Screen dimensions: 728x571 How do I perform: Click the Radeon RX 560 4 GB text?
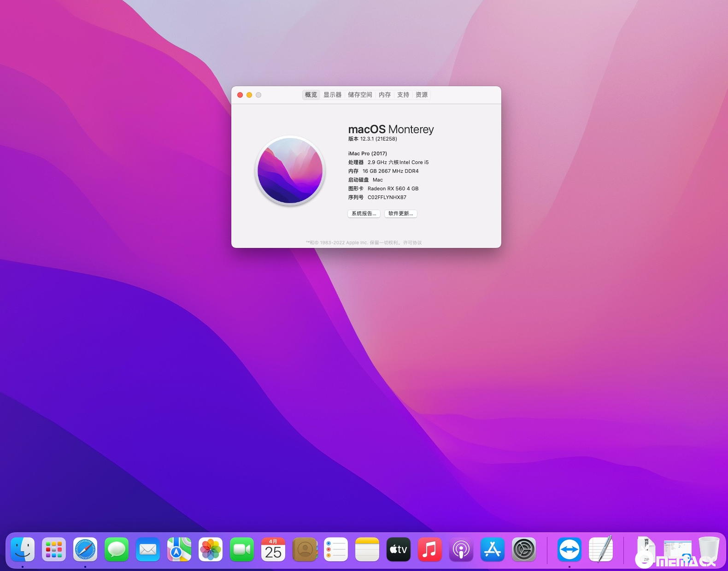click(x=393, y=188)
